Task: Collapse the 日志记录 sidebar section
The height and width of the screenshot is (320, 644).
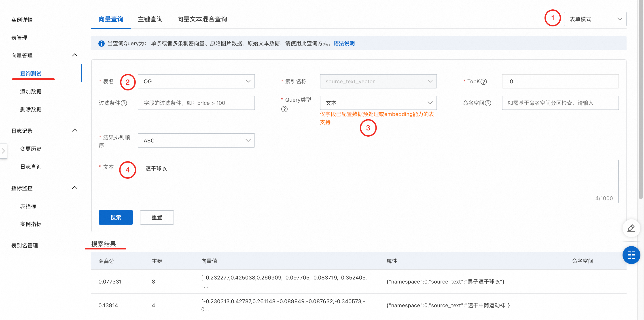Action: [74, 131]
